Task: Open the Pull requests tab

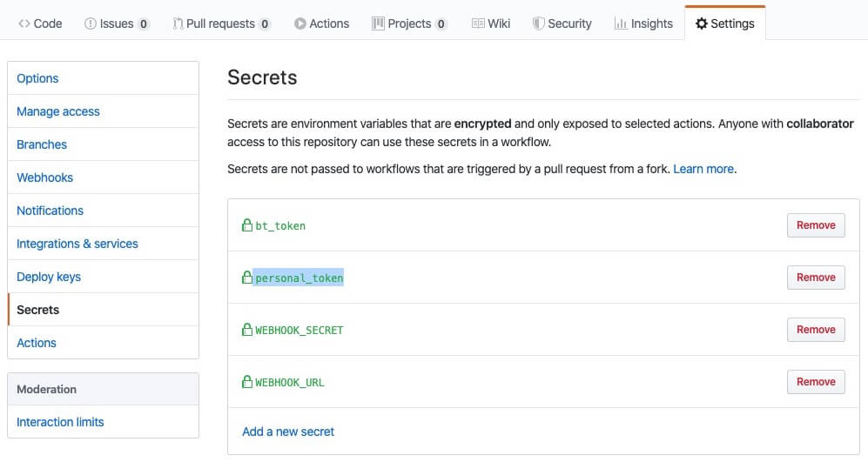Action: [222, 23]
